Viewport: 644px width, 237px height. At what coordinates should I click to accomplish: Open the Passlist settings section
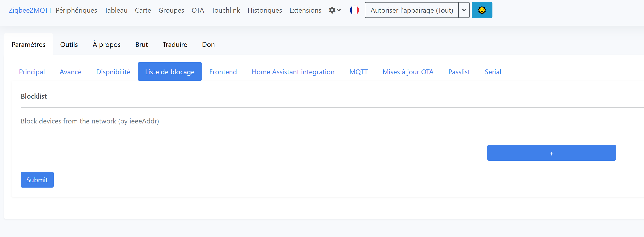pyautogui.click(x=459, y=71)
